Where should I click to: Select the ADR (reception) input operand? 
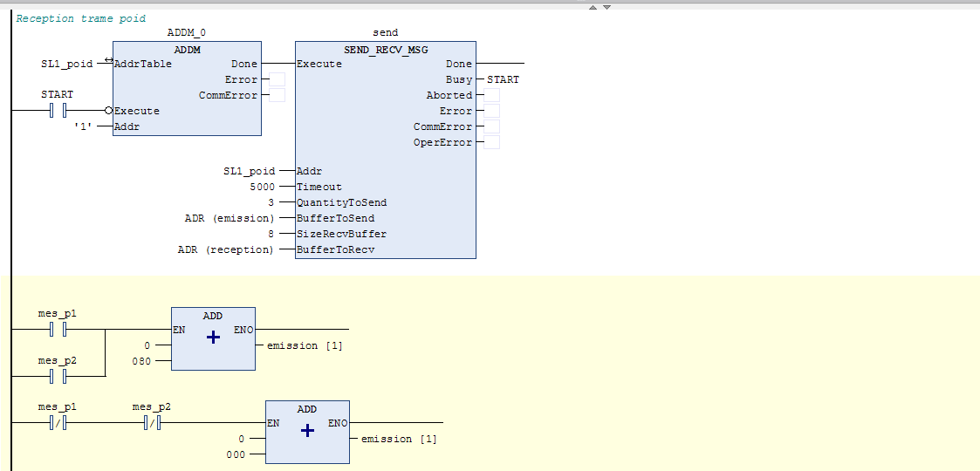pyautogui.click(x=225, y=249)
